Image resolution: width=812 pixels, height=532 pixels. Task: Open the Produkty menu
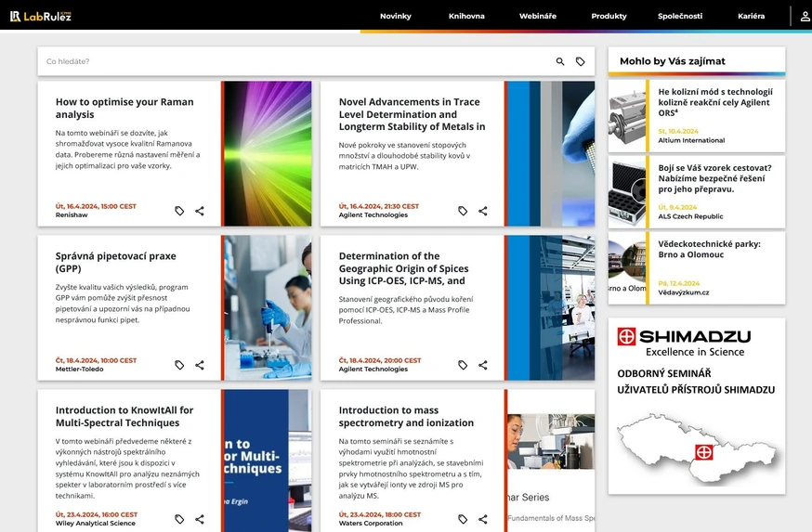tap(609, 16)
